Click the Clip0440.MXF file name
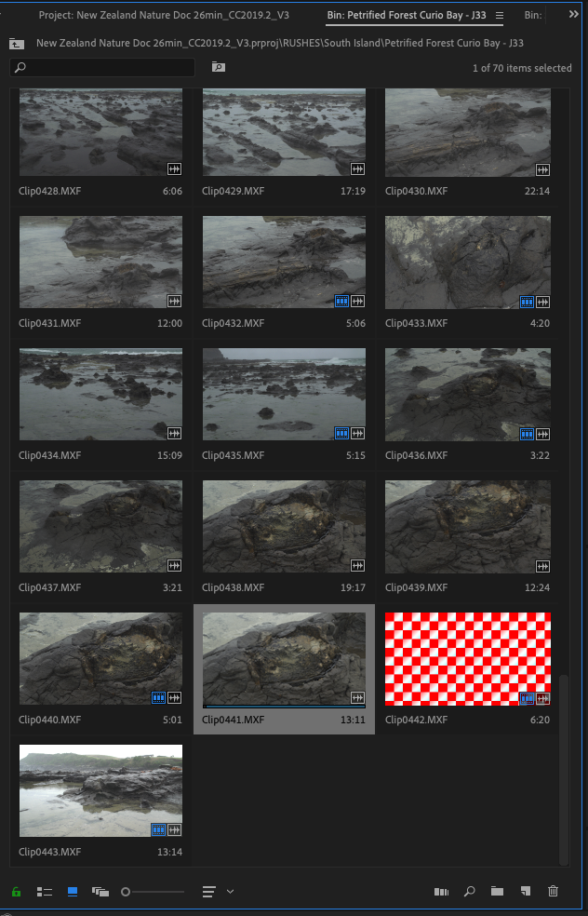The height and width of the screenshot is (916, 588). click(x=49, y=720)
